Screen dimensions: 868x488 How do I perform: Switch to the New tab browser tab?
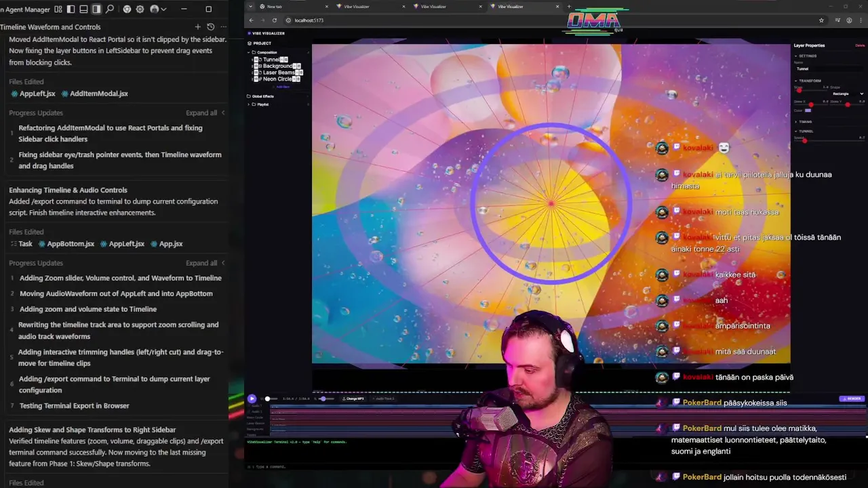click(292, 6)
